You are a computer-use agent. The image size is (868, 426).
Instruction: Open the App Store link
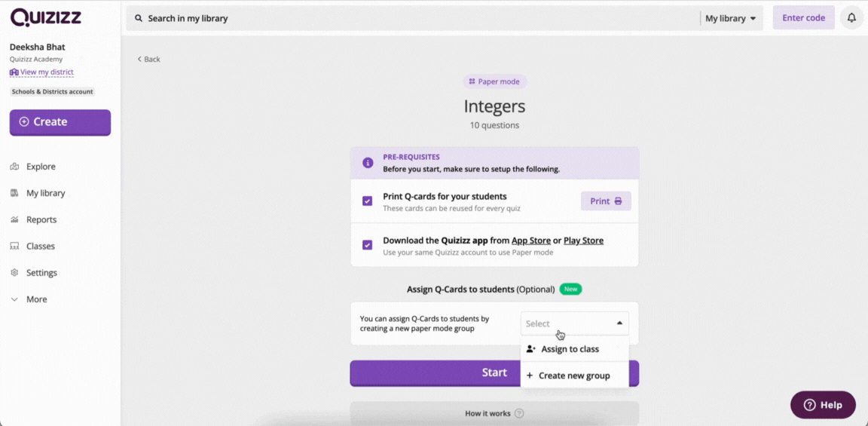pyautogui.click(x=531, y=241)
